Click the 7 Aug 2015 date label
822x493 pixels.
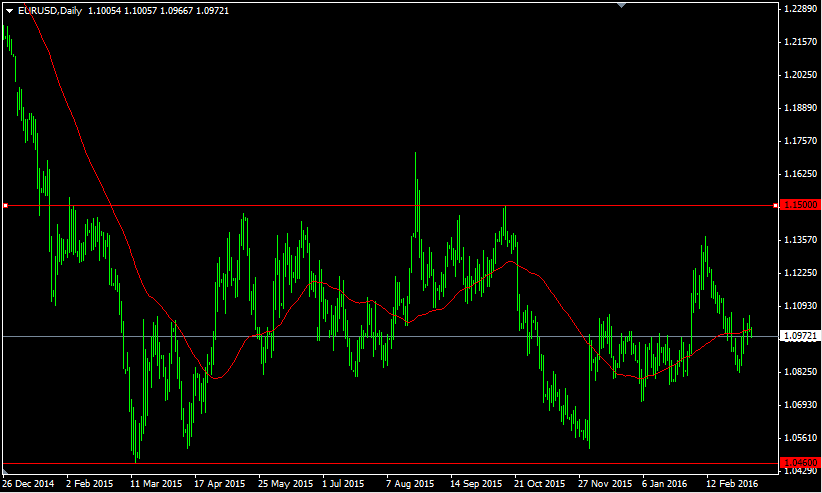(x=410, y=484)
